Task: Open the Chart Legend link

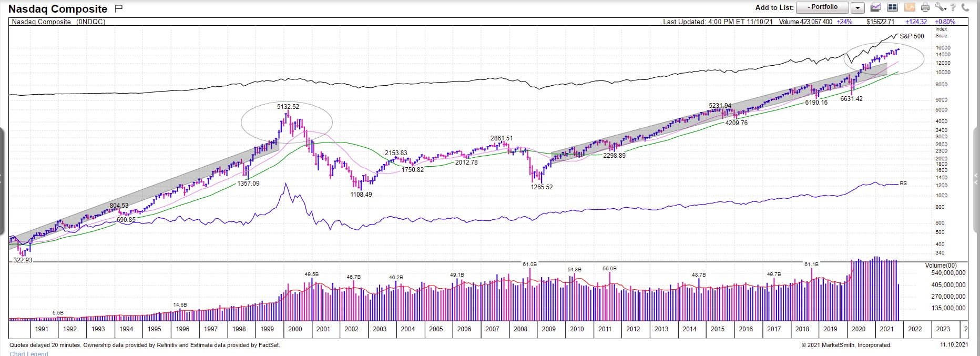Action: click(x=29, y=353)
